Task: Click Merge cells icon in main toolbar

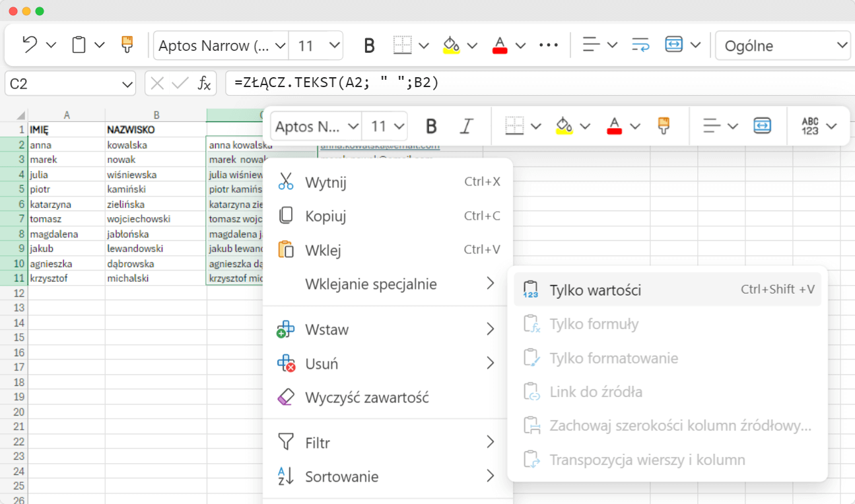Action: tap(673, 45)
